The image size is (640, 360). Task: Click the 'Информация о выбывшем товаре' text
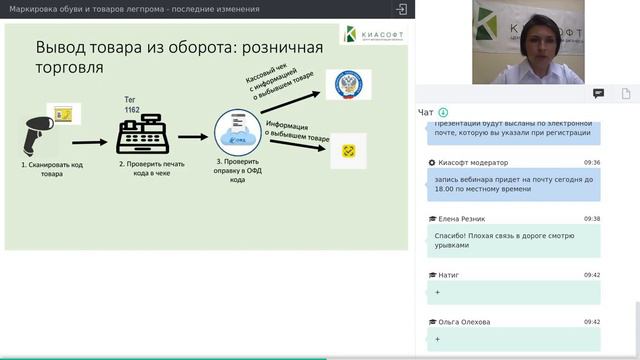click(x=297, y=131)
